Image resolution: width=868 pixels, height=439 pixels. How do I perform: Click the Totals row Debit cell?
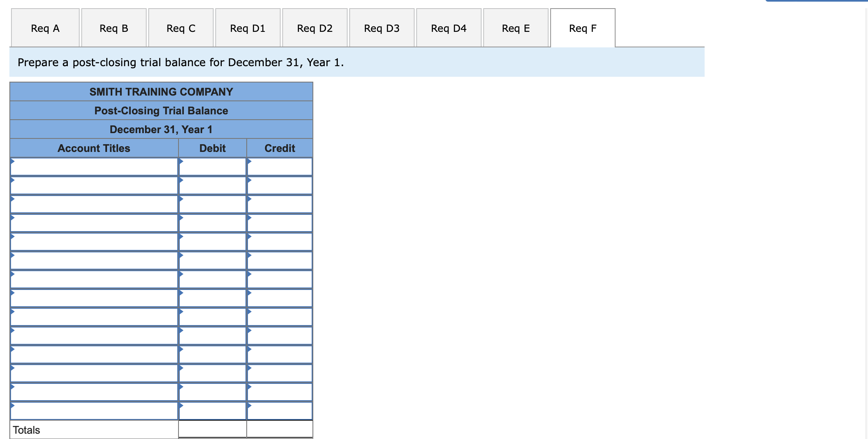[212, 429]
